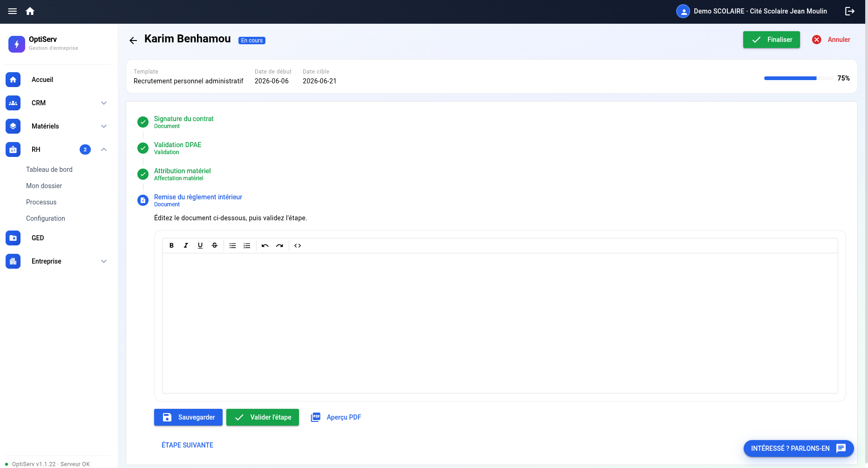Viewport: 868px width, 468px height.
Task: Open the source code view icon
Action: pyautogui.click(x=298, y=245)
